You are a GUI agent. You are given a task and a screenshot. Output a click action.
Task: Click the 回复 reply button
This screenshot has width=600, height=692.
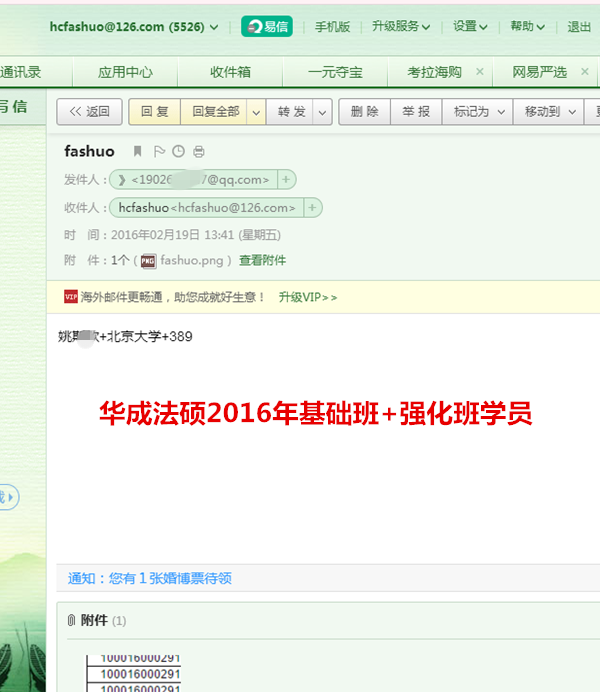point(154,112)
